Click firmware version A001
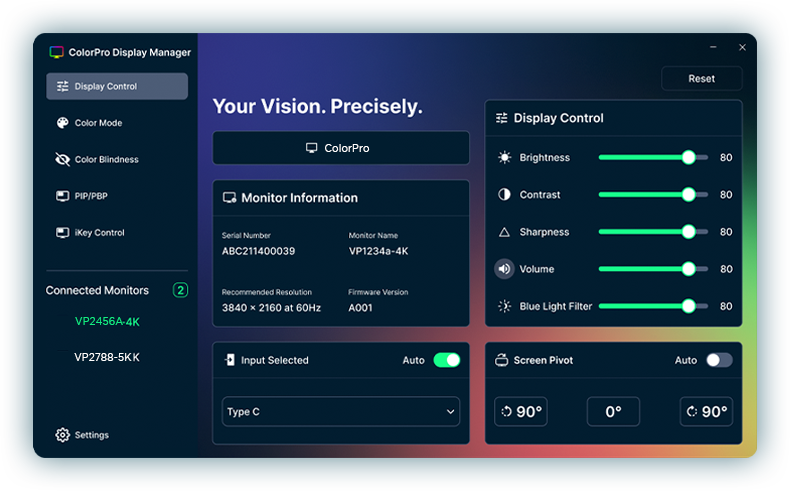 pos(360,308)
